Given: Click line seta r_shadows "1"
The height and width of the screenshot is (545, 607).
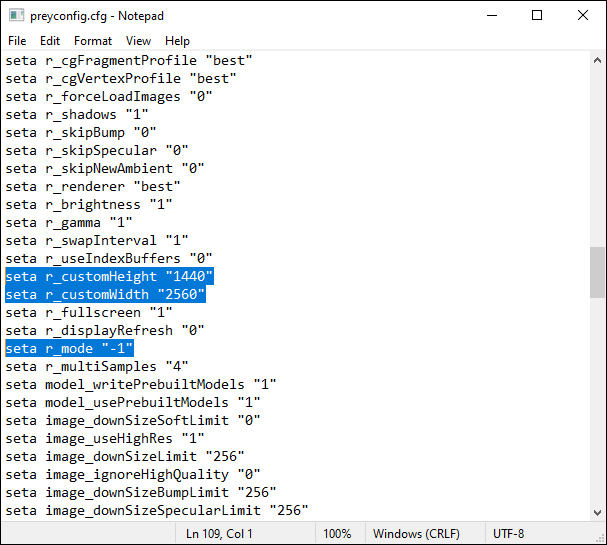Looking at the screenshot, I should point(77,115).
